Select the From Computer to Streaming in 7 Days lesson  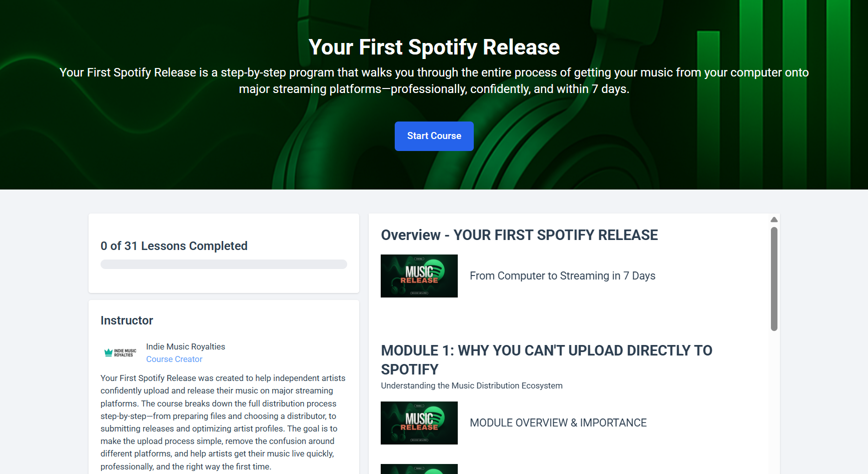pyautogui.click(x=562, y=276)
